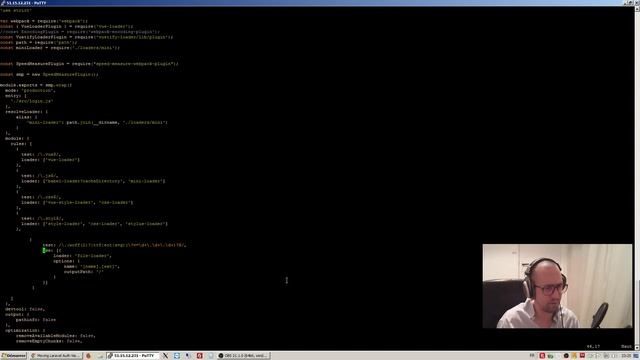640x360 pixels.
Task: Click the outputPath line
Action: coord(84,271)
